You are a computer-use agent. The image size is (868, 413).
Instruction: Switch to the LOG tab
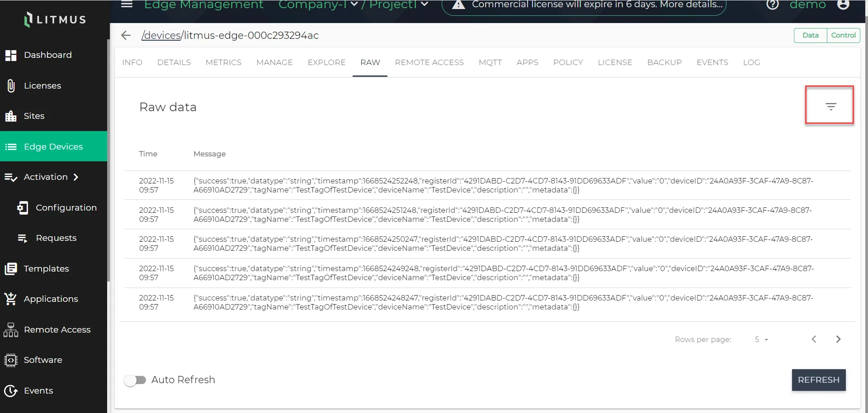click(751, 62)
